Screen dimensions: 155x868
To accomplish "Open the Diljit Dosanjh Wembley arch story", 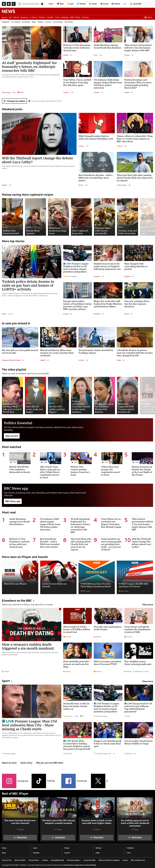I will coord(96,137).
